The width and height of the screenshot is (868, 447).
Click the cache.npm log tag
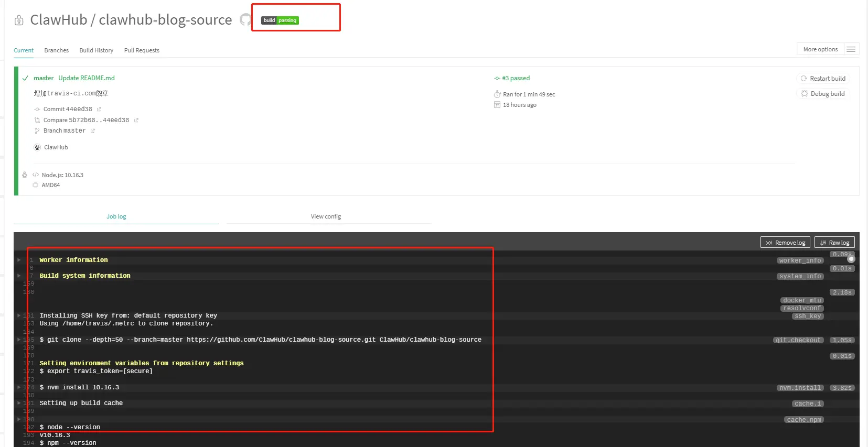click(x=804, y=420)
